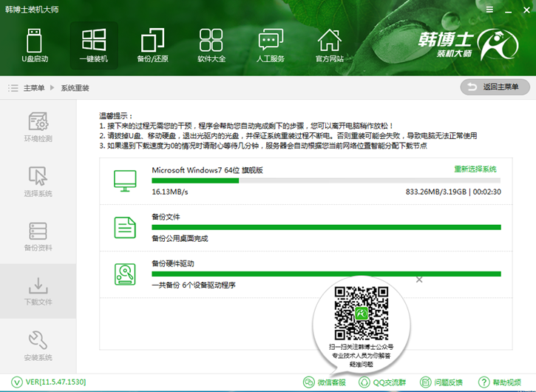
Task: Select the 一键装机 one-click install icon
Action: [x=94, y=44]
